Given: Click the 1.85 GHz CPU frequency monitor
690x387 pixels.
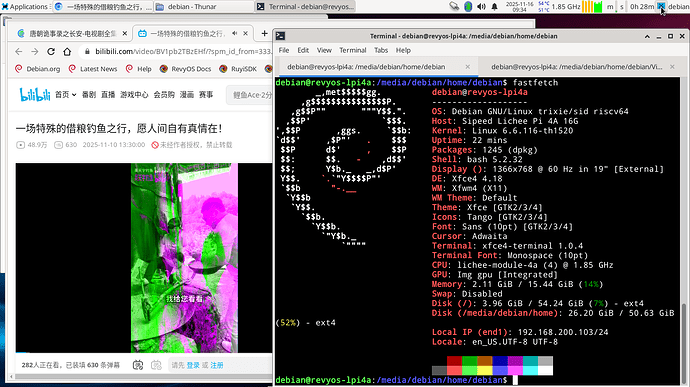Looking at the screenshot, I should click(x=565, y=7).
